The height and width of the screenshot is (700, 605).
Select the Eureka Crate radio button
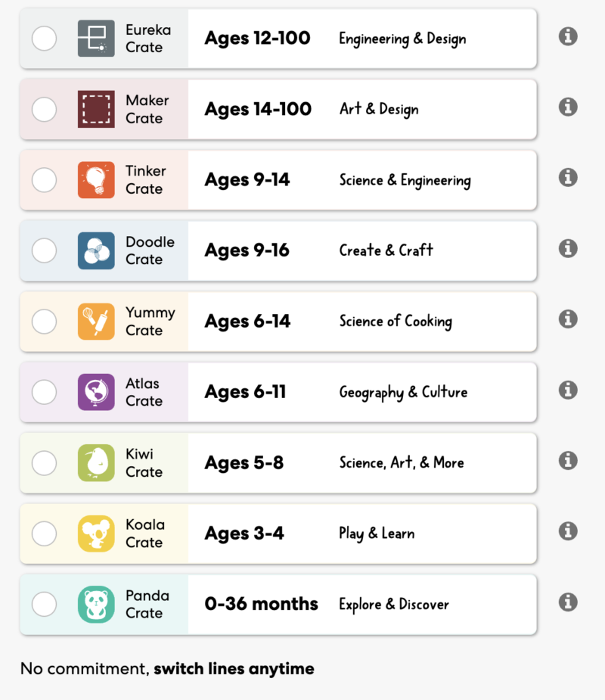(x=44, y=39)
